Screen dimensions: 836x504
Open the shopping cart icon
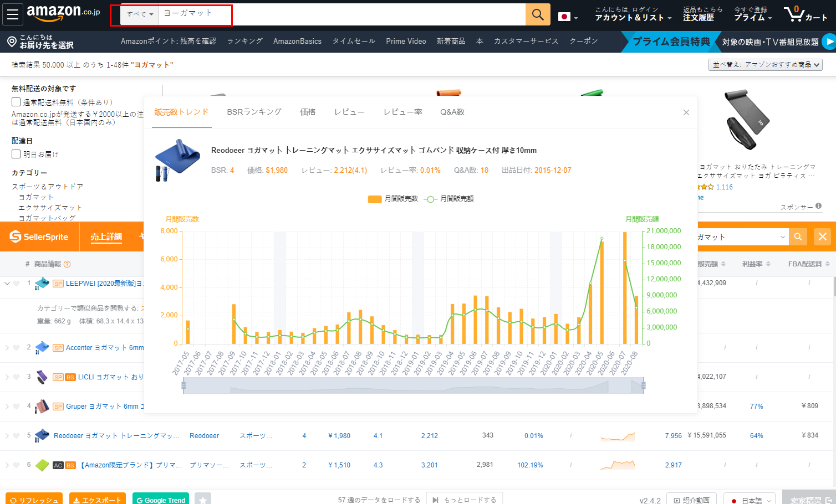(x=805, y=14)
